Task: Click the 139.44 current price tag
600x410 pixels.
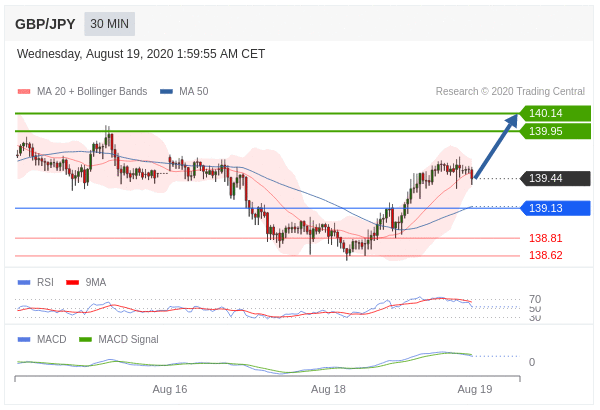Action: point(555,178)
